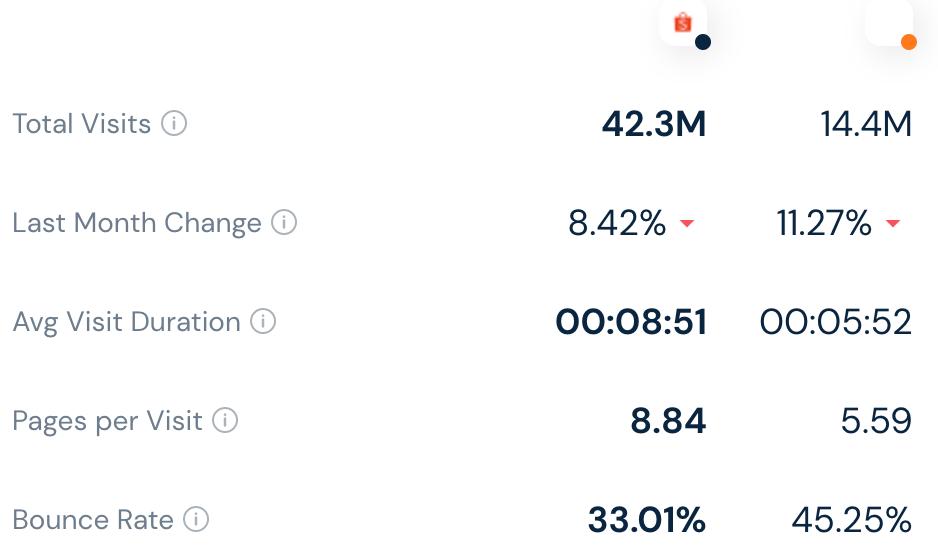Click the Total Visits label
The image size is (938, 554).
point(81,124)
